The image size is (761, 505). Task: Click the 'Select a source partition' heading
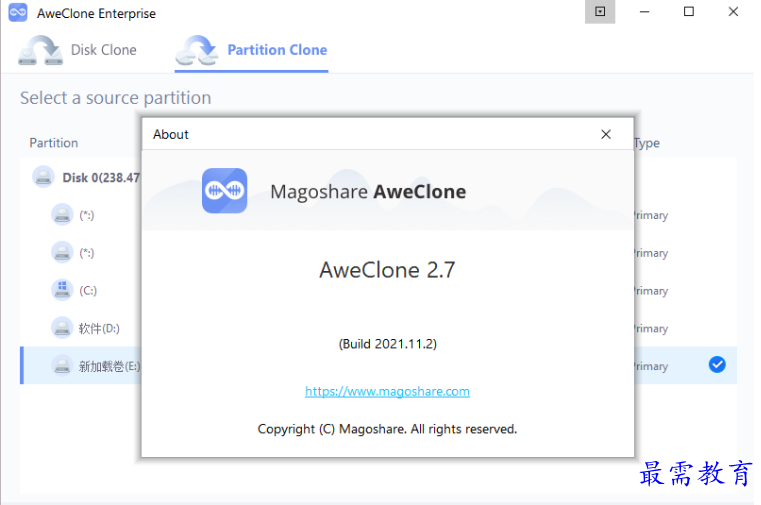pos(116,99)
